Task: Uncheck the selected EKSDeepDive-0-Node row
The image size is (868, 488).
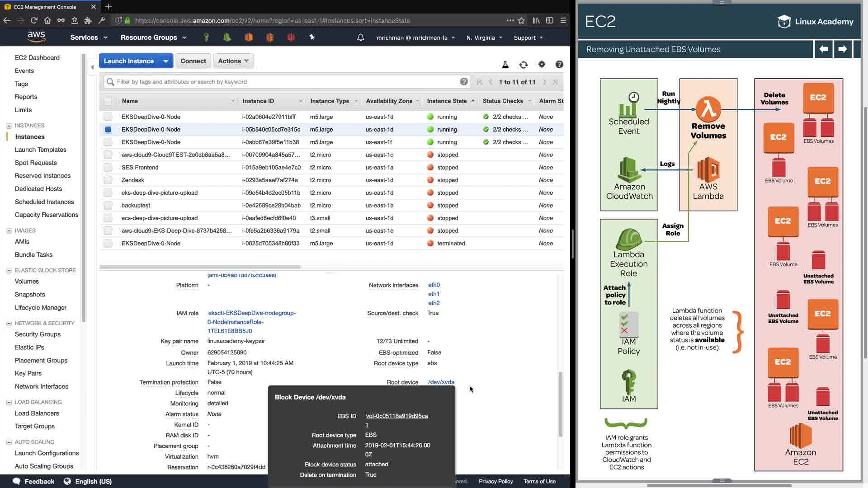Action: [108, 130]
